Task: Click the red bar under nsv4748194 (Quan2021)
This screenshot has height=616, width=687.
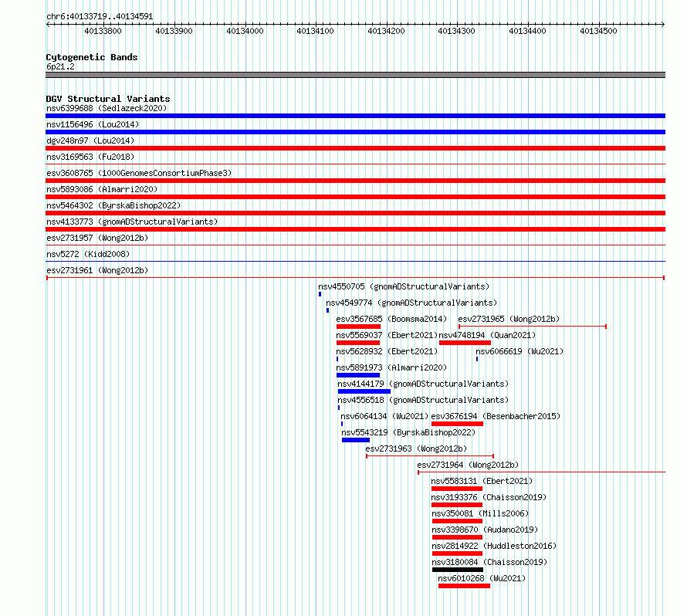Action: tap(465, 343)
